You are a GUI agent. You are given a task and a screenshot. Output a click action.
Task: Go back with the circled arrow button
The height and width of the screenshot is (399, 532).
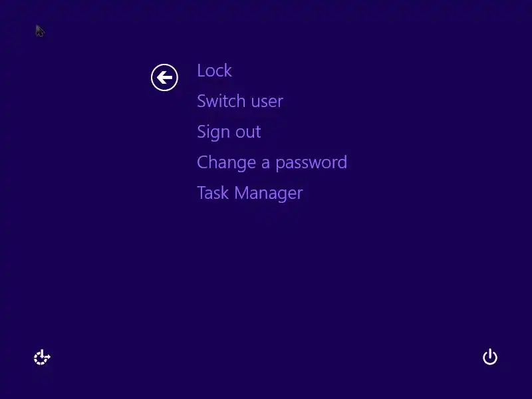tap(164, 77)
